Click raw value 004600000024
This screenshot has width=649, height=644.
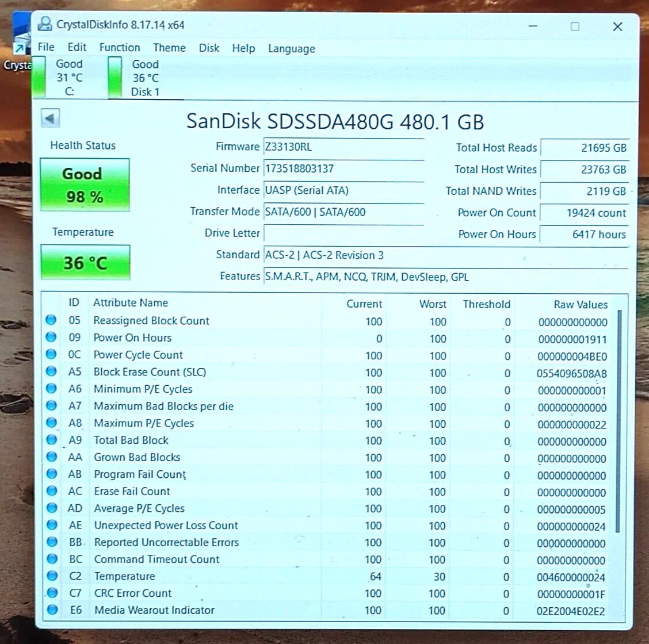(571, 577)
